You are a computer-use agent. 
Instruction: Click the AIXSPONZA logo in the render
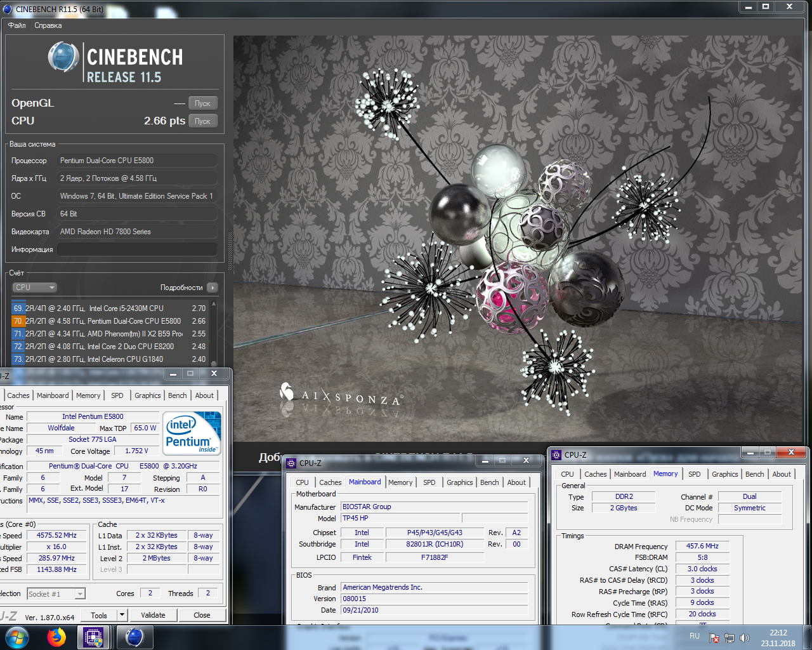coord(341,395)
